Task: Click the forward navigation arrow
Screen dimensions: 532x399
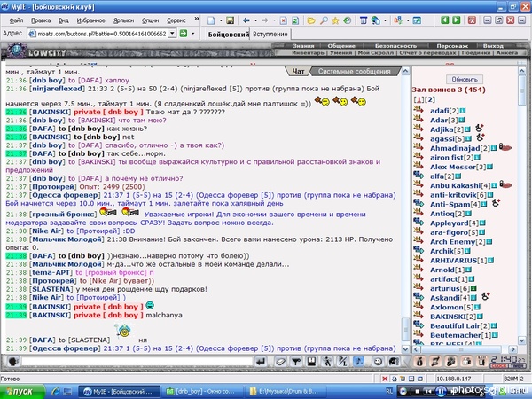Action: [264, 20]
